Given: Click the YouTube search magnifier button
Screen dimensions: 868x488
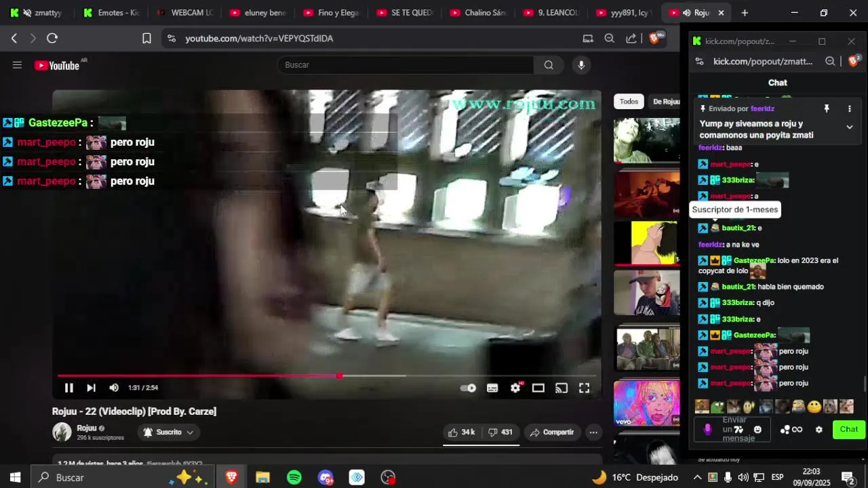Looking at the screenshot, I should tap(549, 65).
